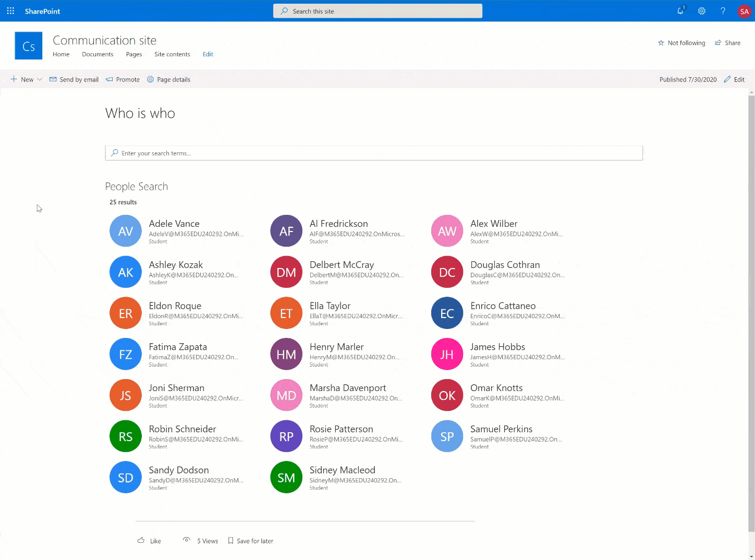The width and height of the screenshot is (755, 560).
Task: Open Site contents navigation item
Action: pos(172,54)
